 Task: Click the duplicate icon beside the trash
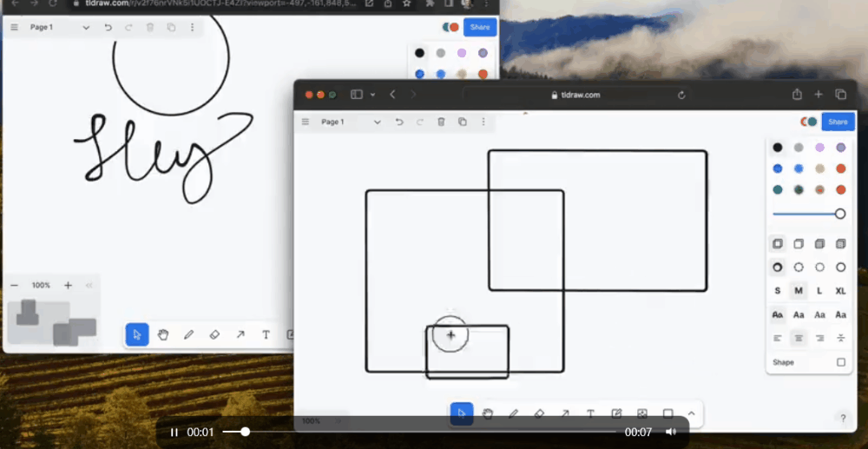(463, 122)
